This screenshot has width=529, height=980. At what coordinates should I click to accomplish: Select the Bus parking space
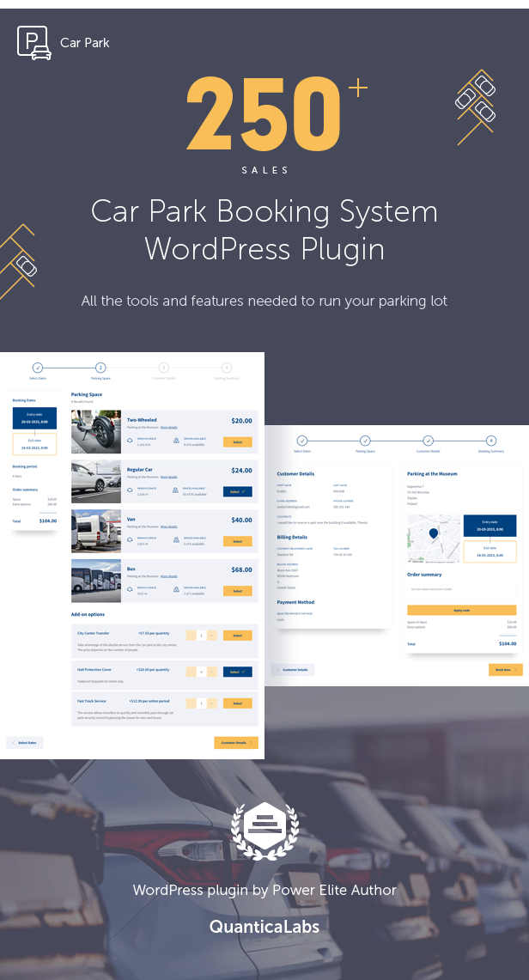pyautogui.click(x=237, y=591)
